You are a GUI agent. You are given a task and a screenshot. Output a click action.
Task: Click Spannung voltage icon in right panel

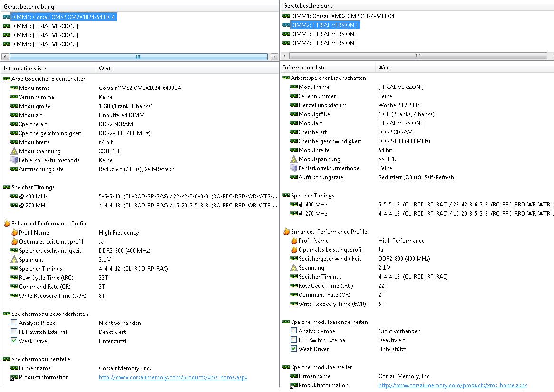click(293, 268)
